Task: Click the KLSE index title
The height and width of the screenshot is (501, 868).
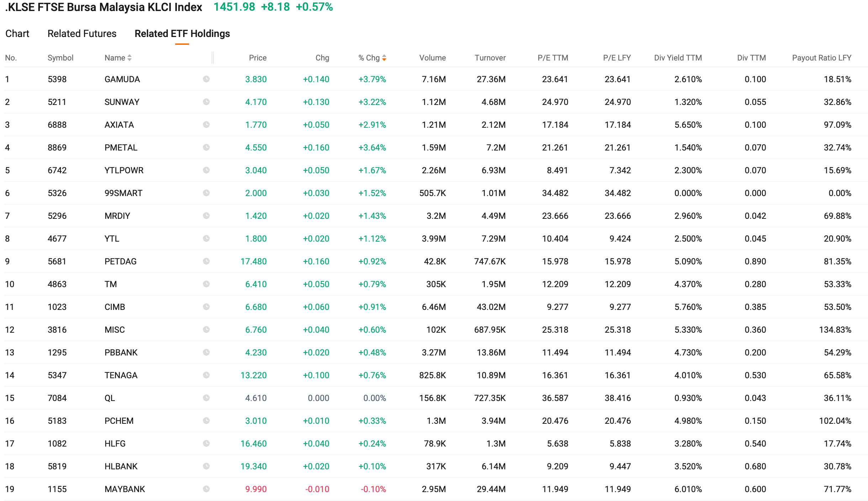Action: [104, 7]
